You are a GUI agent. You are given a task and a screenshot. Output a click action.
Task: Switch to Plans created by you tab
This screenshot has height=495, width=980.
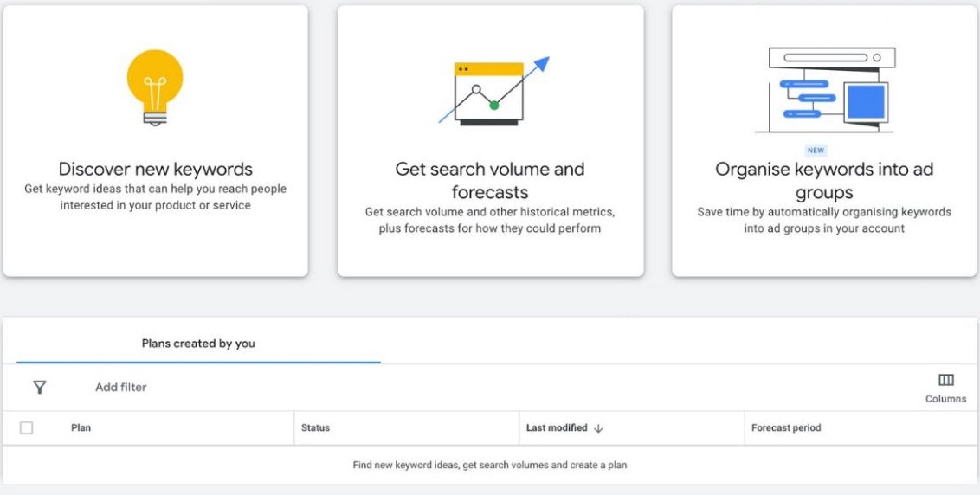point(198,344)
